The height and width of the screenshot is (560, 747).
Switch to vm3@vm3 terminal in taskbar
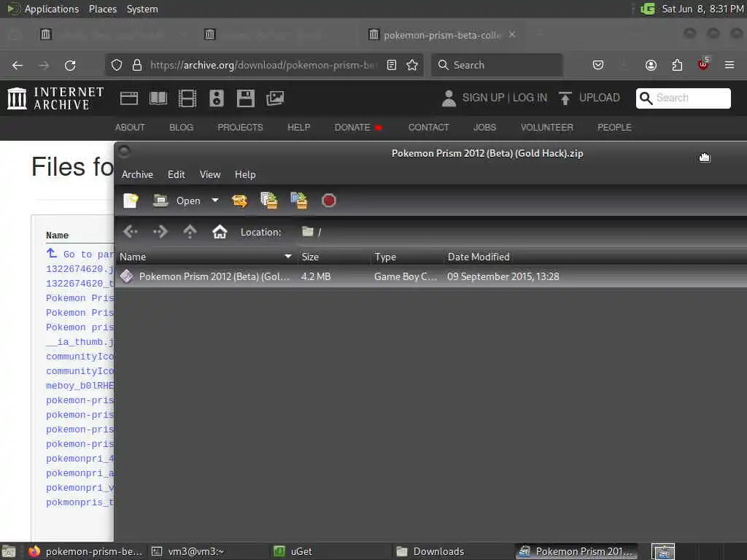point(207,551)
